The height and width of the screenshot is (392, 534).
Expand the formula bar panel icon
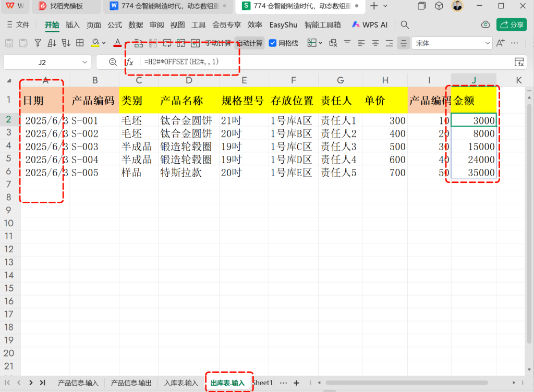(x=519, y=62)
